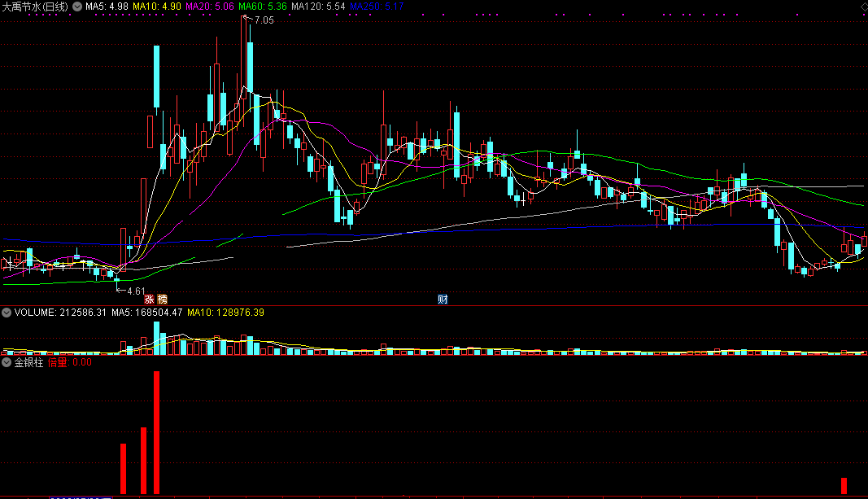The image size is (868, 499).
Task: Click the 榜 marker below the chart
Action: (x=162, y=300)
